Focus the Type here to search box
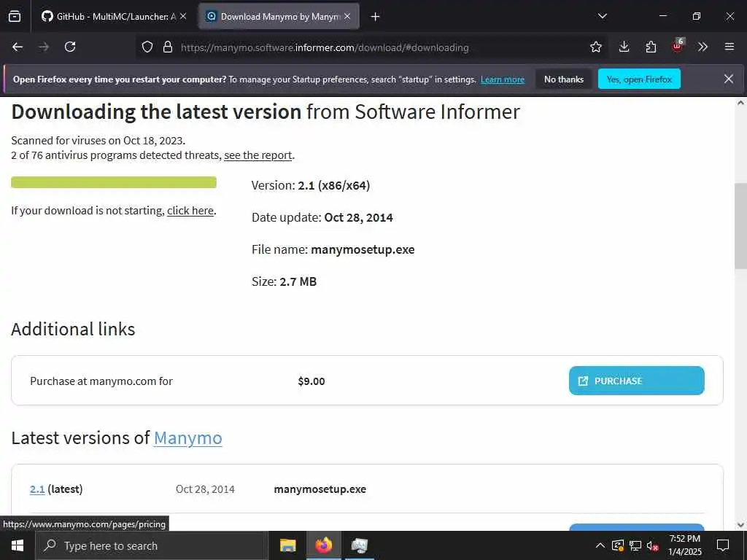747x560 pixels. 152,545
